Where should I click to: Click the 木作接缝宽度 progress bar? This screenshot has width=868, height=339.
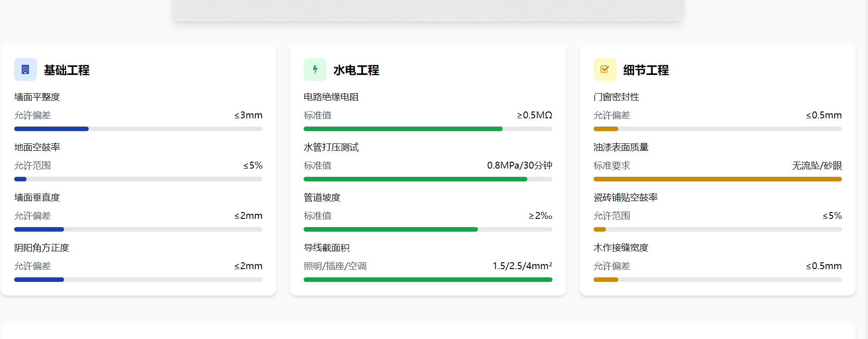point(718,280)
